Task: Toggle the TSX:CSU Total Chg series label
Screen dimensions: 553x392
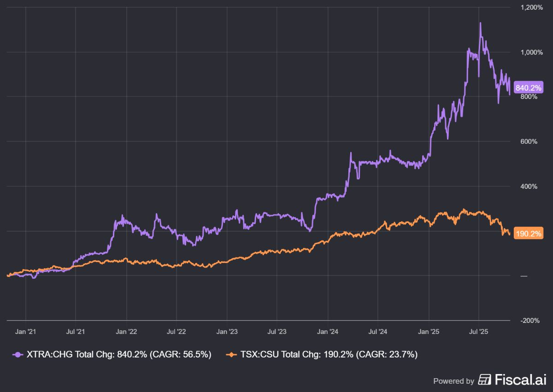Action: point(329,355)
